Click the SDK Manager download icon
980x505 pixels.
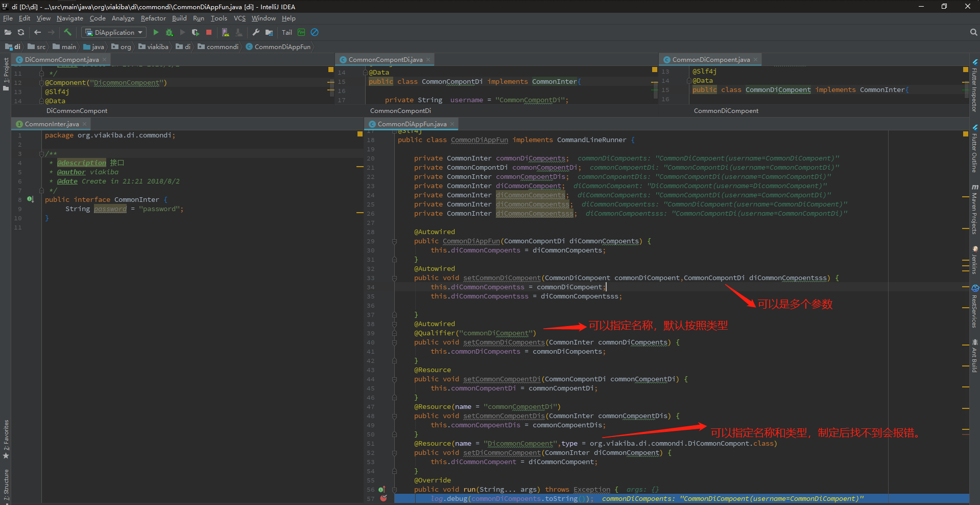(x=238, y=32)
